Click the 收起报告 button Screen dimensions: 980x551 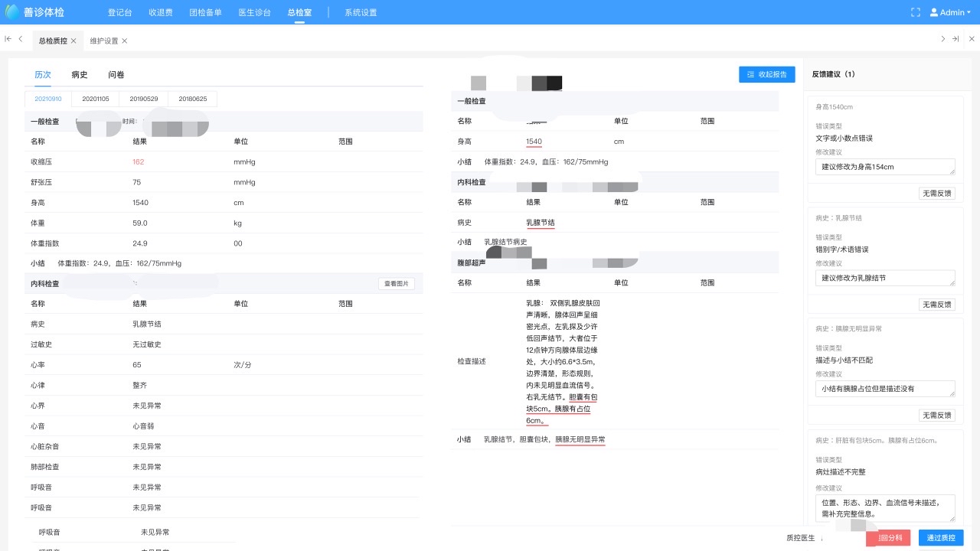coord(766,74)
